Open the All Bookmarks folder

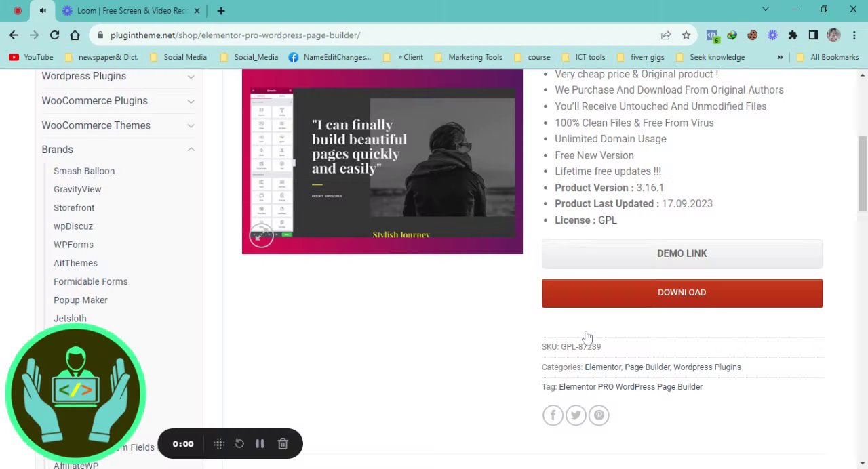pyautogui.click(x=827, y=57)
